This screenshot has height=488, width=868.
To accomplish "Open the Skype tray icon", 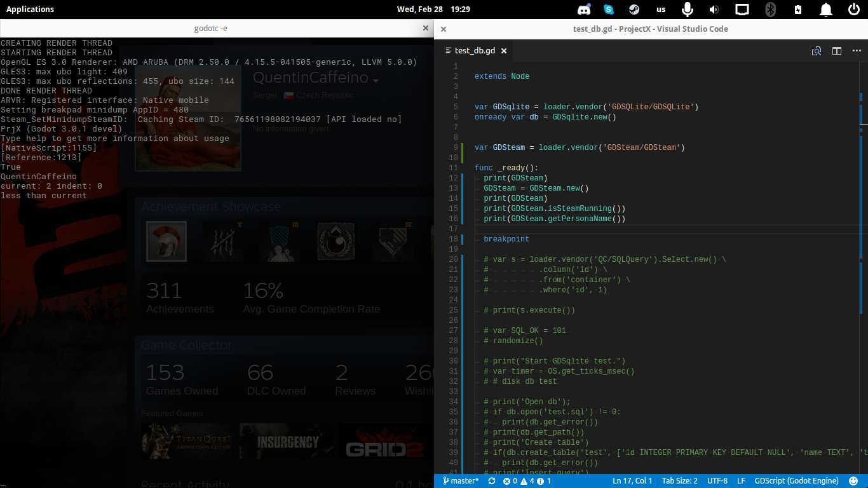I will pyautogui.click(x=609, y=10).
